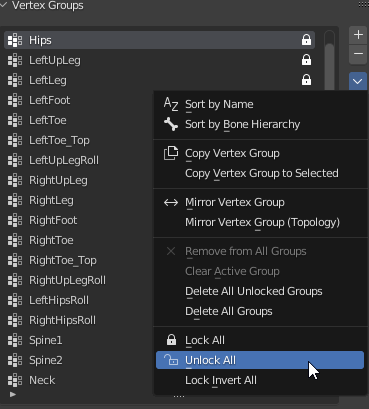Click the vertex group icon beside Neck
369x409 pixels.
point(15,380)
